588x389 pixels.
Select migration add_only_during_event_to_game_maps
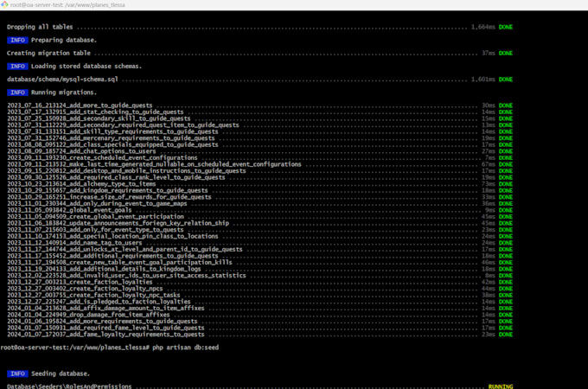(97, 204)
